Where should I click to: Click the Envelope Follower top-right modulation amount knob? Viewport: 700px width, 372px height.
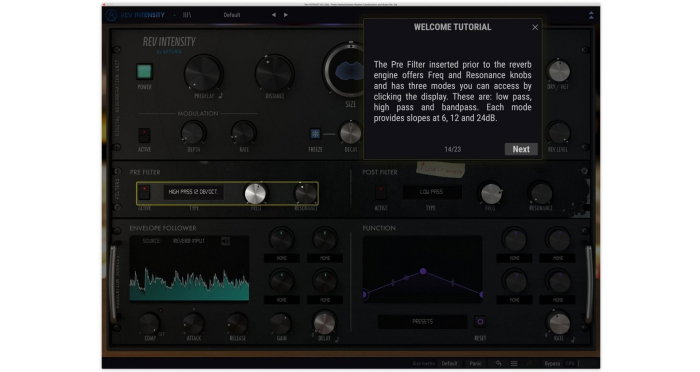pyautogui.click(x=325, y=239)
